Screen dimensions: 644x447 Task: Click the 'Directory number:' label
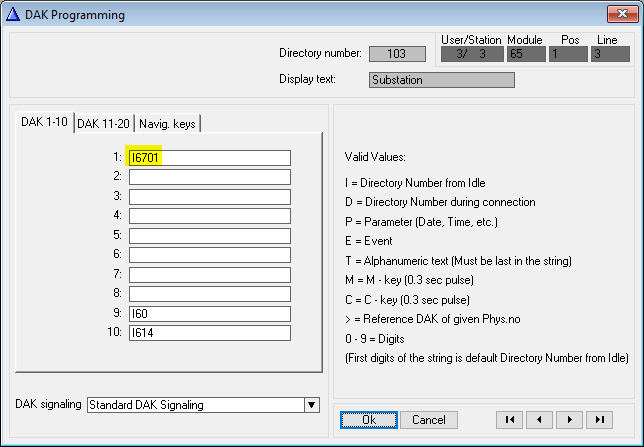point(320,53)
